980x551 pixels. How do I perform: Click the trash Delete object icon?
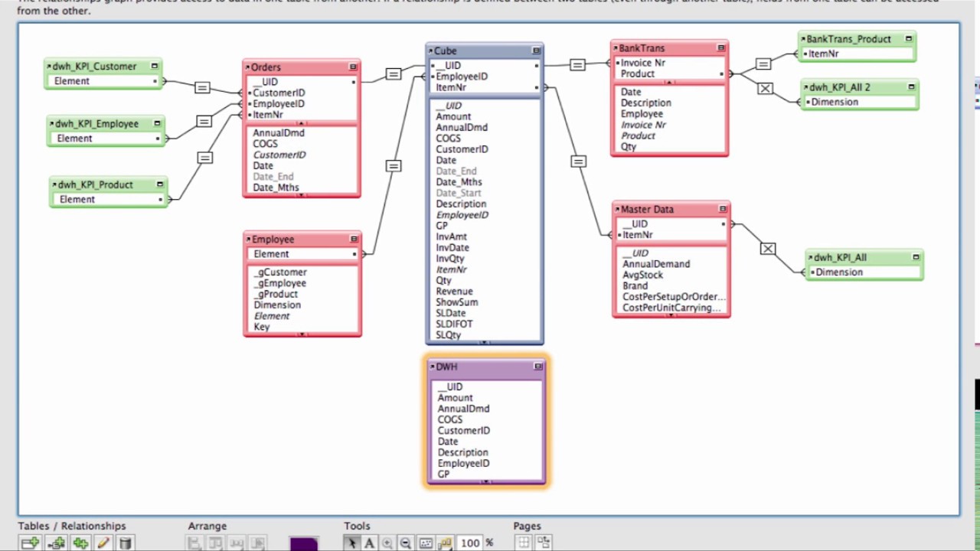click(x=125, y=543)
